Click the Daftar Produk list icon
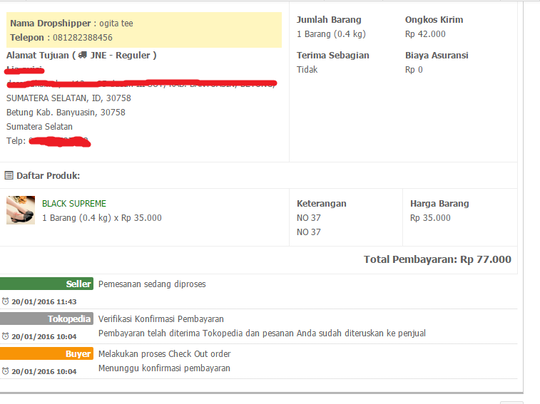The image size is (540, 404). tap(9, 176)
